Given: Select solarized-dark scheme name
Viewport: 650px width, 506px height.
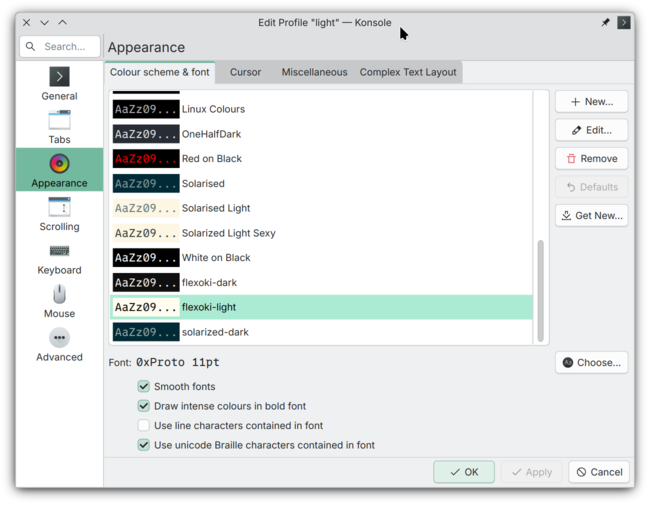Looking at the screenshot, I should [x=215, y=332].
